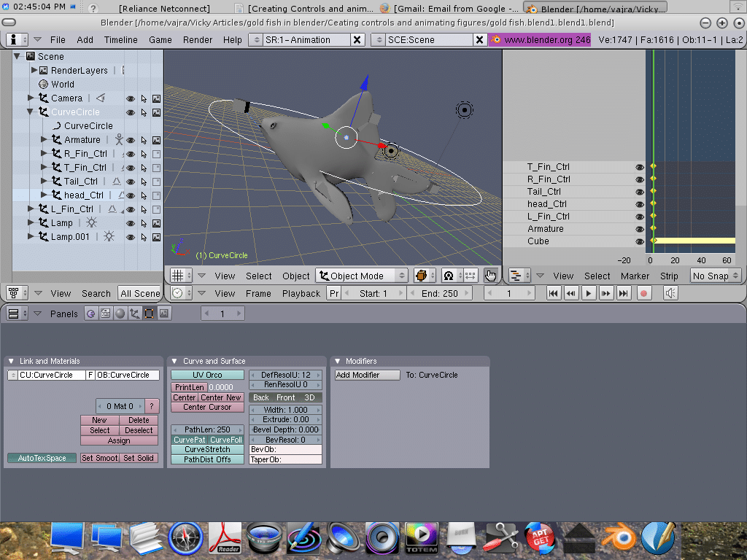Viewport: 747px width, 560px height.
Task: Open the No Snap dropdown
Action: (x=715, y=276)
